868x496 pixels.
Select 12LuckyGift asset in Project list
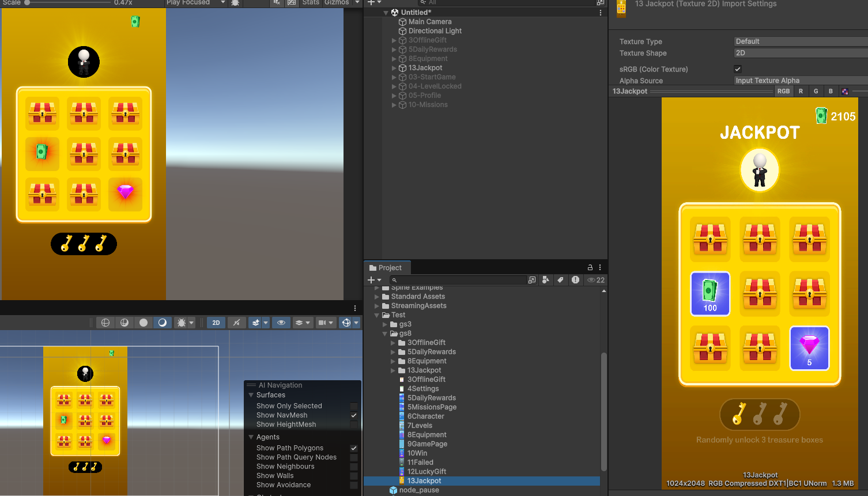[x=427, y=472]
